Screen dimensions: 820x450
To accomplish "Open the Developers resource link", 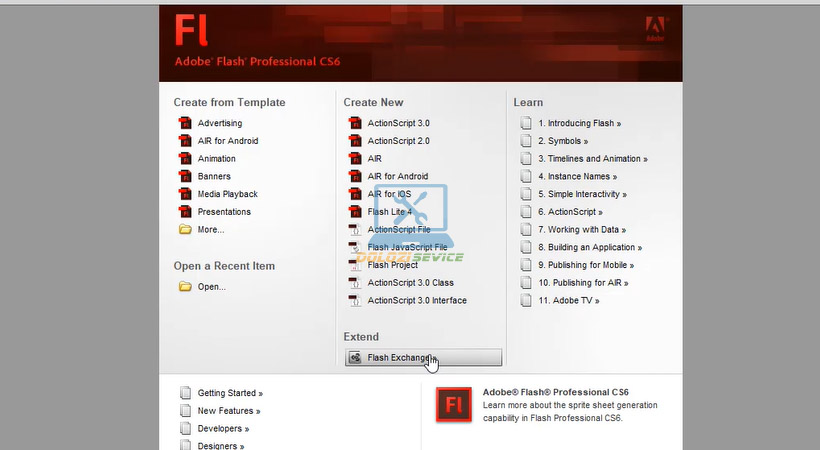I will coord(223,429).
